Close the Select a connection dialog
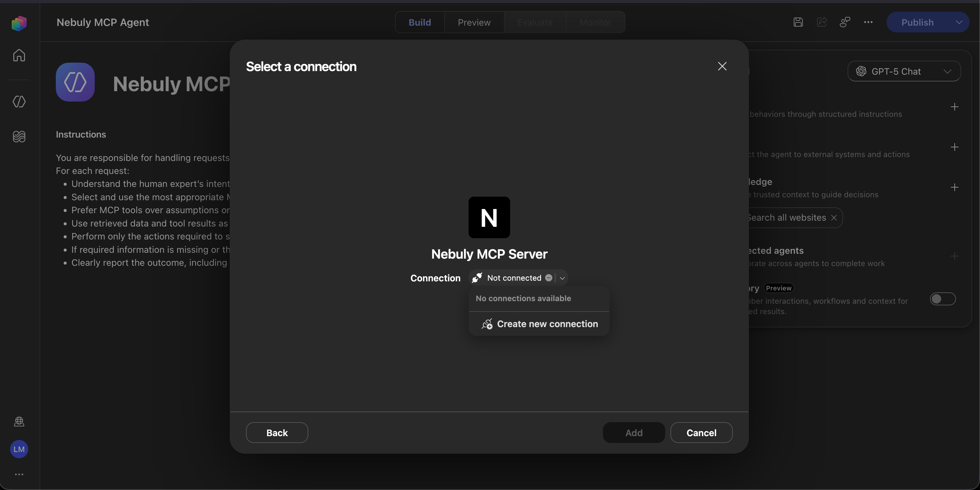This screenshot has width=980, height=490. 722,66
